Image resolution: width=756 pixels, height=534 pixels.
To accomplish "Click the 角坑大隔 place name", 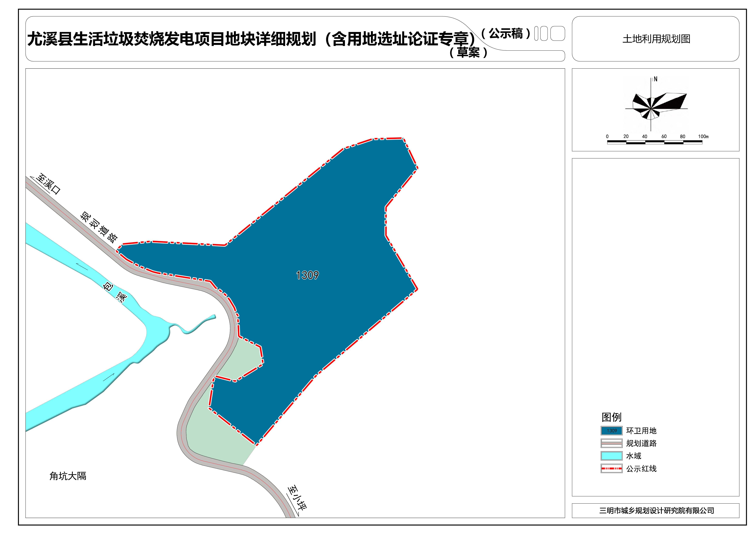I will 68,476.
